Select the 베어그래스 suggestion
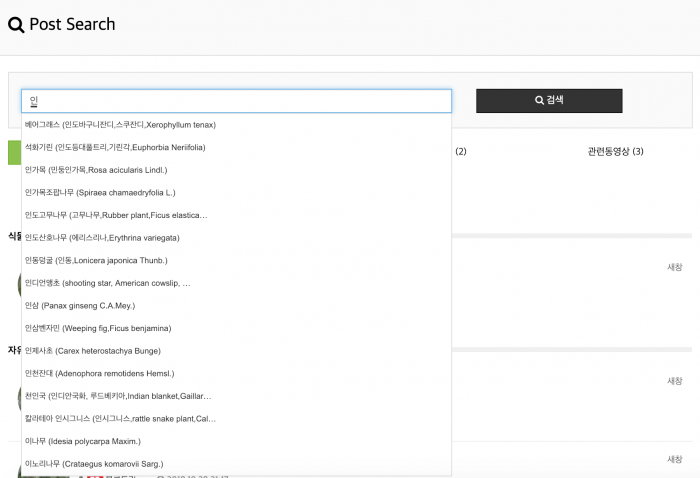 click(120, 125)
